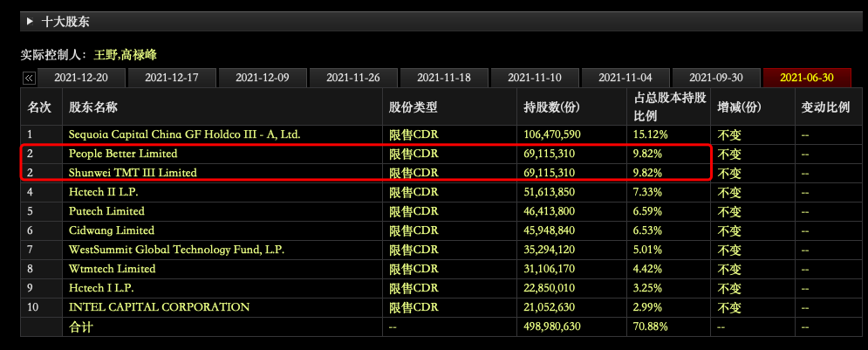Click the 5.01% holding ratio
The height and width of the screenshot is (350, 868).
click(647, 250)
